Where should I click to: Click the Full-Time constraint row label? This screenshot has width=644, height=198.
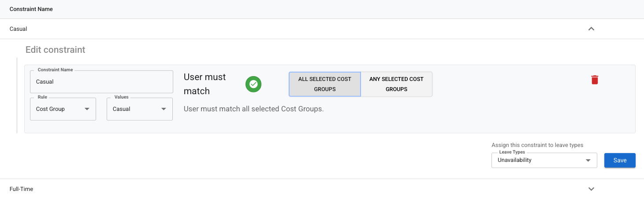pyautogui.click(x=21, y=189)
